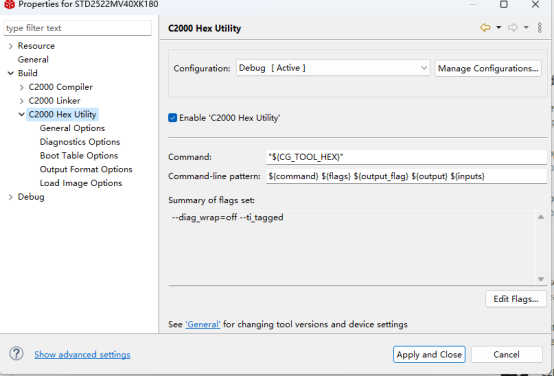Viewport: 554px width, 376px height.
Task: Click the forward navigation arrow icon
Action: coord(513,28)
